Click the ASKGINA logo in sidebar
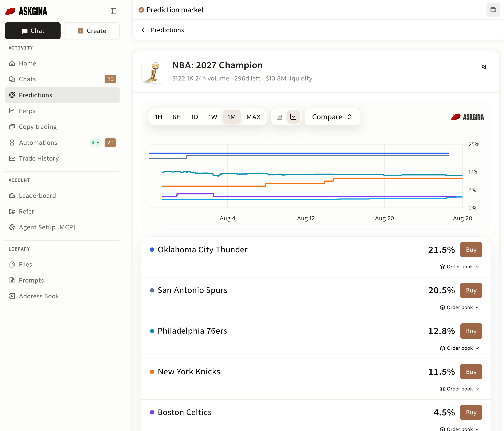The width and height of the screenshot is (504, 431). click(x=26, y=11)
